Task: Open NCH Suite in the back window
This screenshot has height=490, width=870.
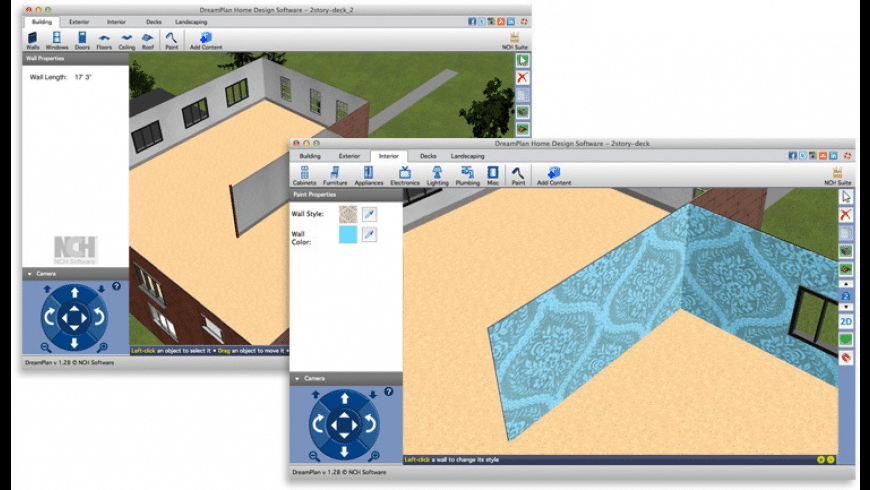Action: point(515,41)
